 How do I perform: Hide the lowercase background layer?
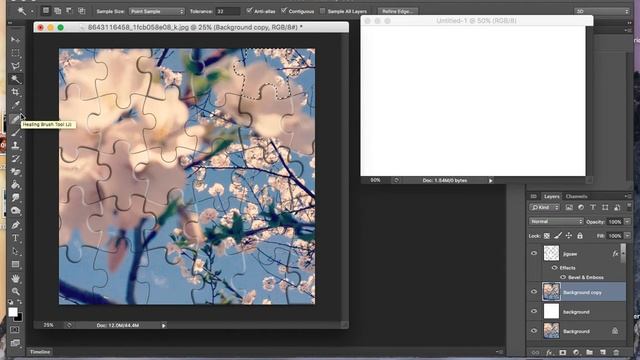(x=534, y=311)
